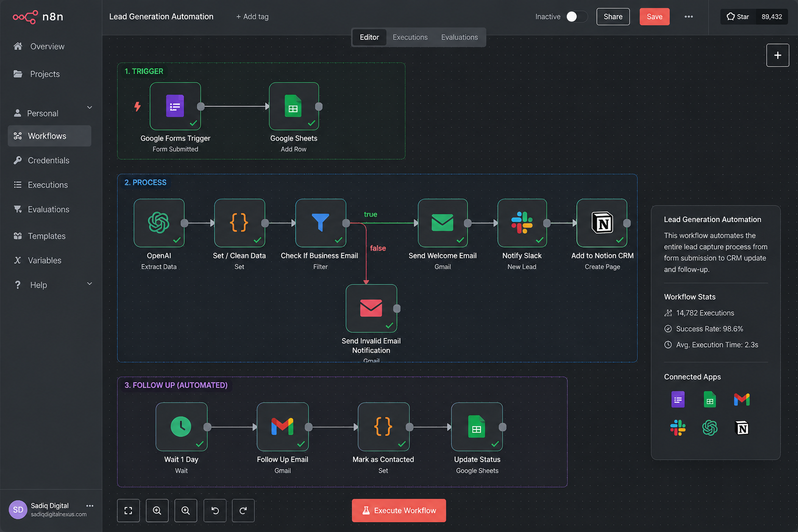Open the workflow more-options ellipsis menu
This screenshot has width=798, height=532.
pyautogui.click(x=688, y=17)
